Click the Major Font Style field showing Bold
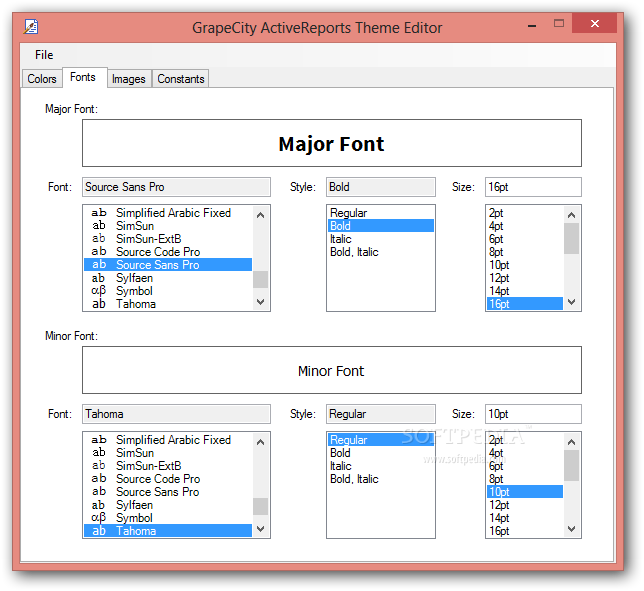Image resolution: width=644 pixels, height=591 pixels. click(381, 187)
